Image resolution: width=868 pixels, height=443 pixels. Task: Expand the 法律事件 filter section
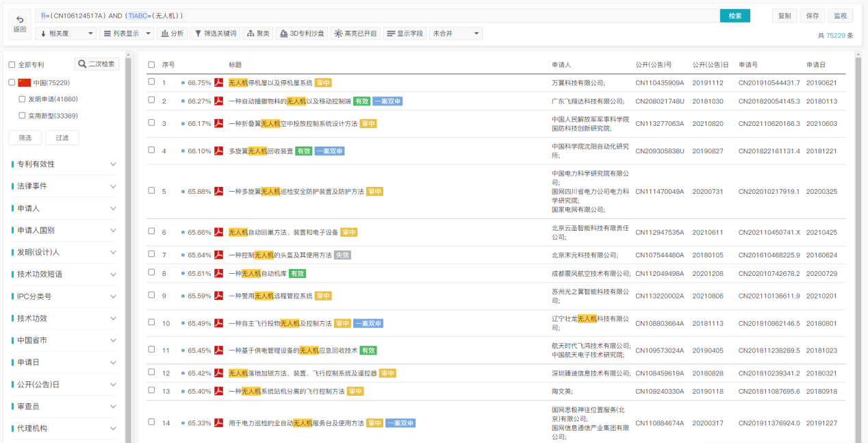[64, 186]
